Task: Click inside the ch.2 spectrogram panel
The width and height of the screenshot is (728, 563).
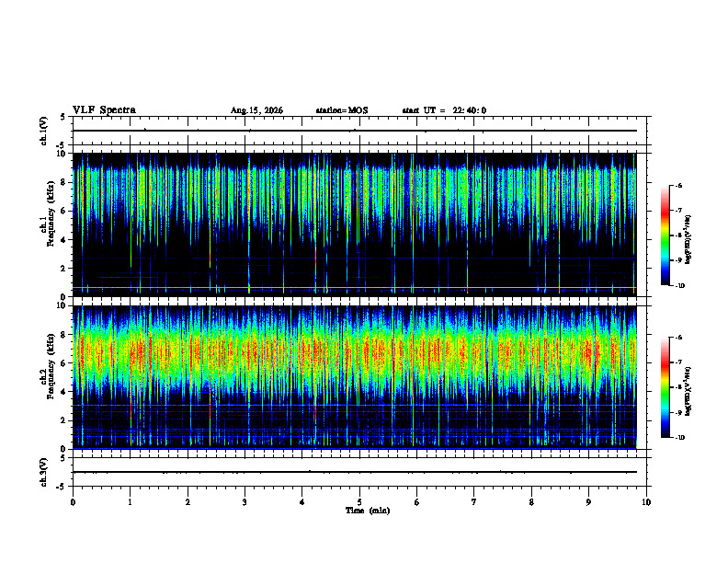Action: [x=354, y=377]
